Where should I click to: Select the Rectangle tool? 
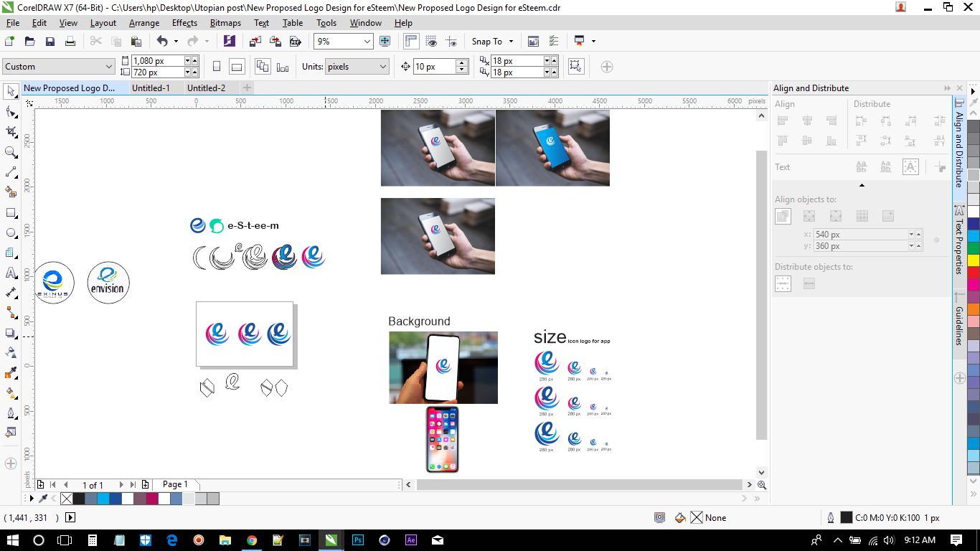click(11, 213)
